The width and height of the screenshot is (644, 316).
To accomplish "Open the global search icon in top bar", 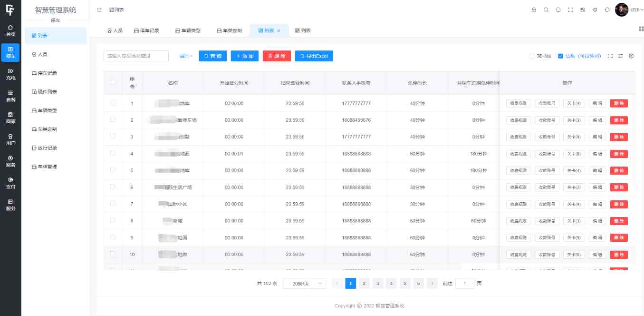I will (546, 10).
